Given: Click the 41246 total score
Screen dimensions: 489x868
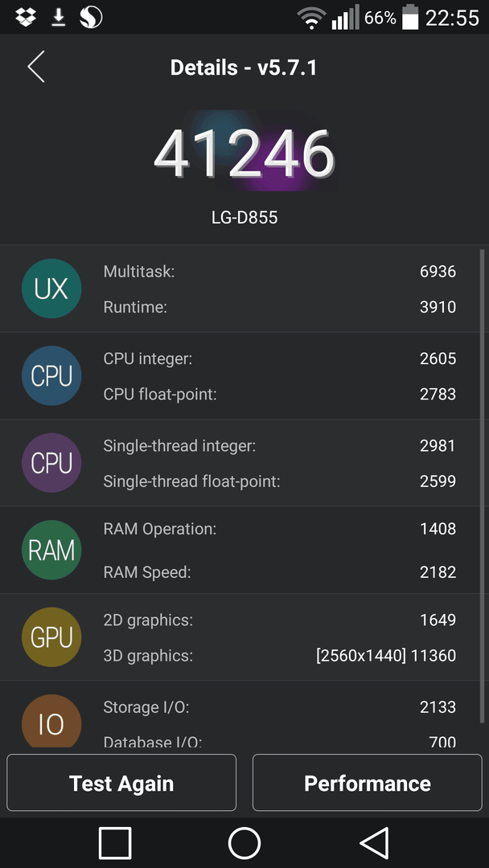Looking at the screenshot, I should 244,154.
